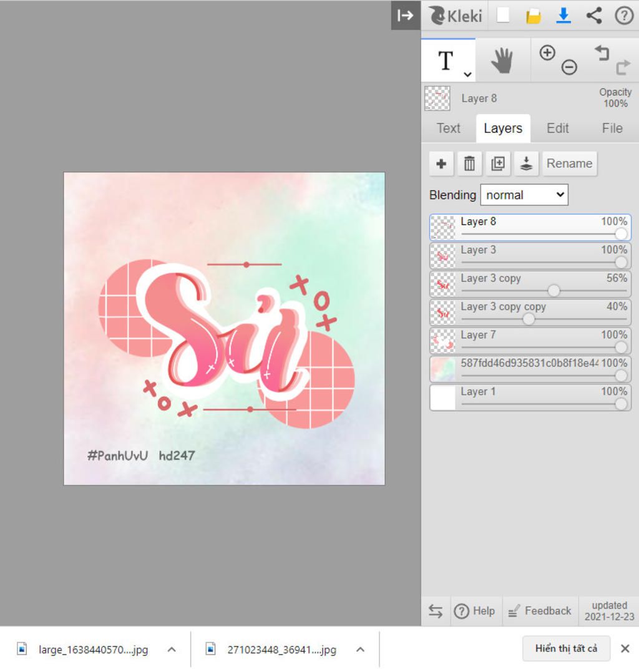Select Layer 7 in the layer list

tap(530, 341)
